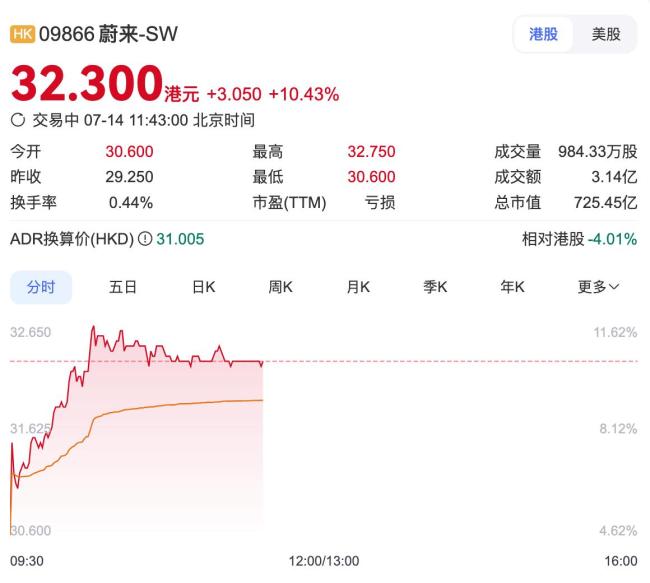Click the HK market badge icon
Screen dimensions: 650x583
click(22, 34)
